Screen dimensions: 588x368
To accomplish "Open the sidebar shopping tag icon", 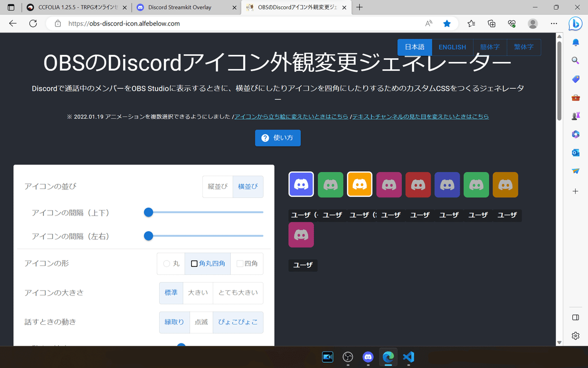I will click(576, 79).
